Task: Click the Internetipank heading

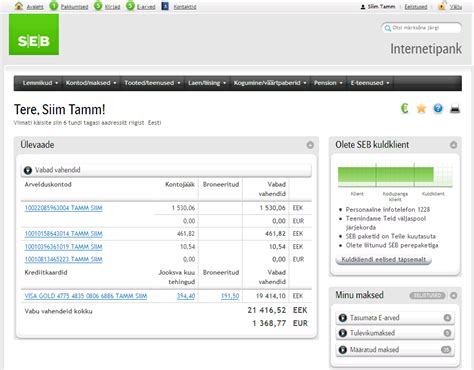Action: pyautogui.click(x=426, y=49)
